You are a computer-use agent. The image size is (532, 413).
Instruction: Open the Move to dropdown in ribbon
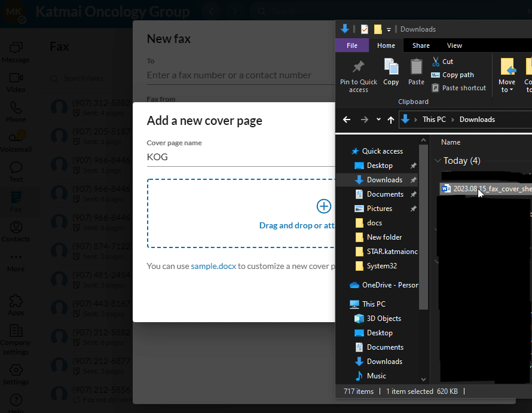pyautogui.click(x=507, y=75)
